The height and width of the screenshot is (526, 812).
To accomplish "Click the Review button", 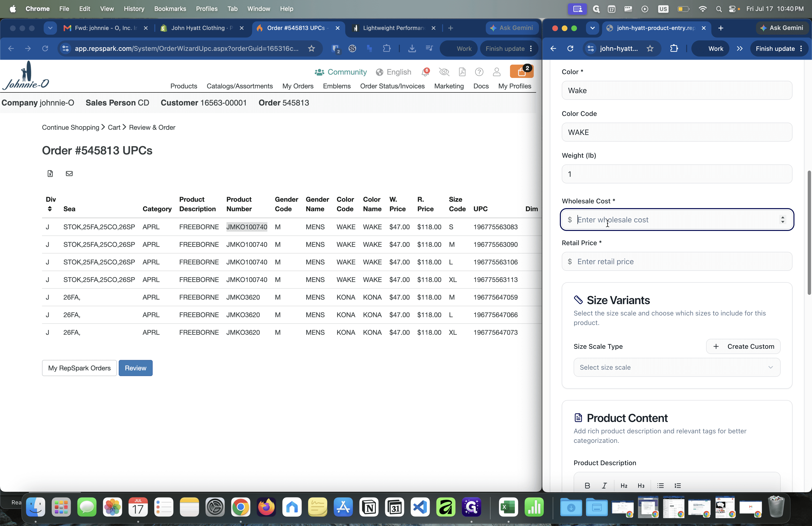I will (x=135, y=368).
